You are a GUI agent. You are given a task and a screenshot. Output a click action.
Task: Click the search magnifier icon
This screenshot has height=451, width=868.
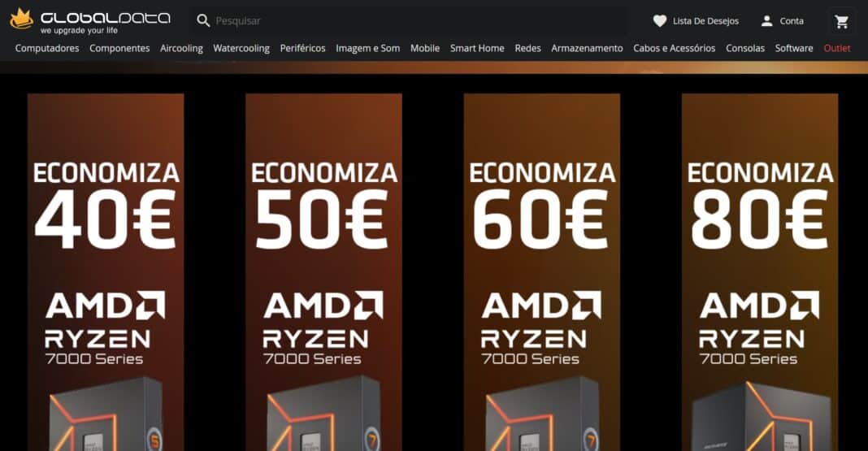pyautogui.click(x=203, y=21)
